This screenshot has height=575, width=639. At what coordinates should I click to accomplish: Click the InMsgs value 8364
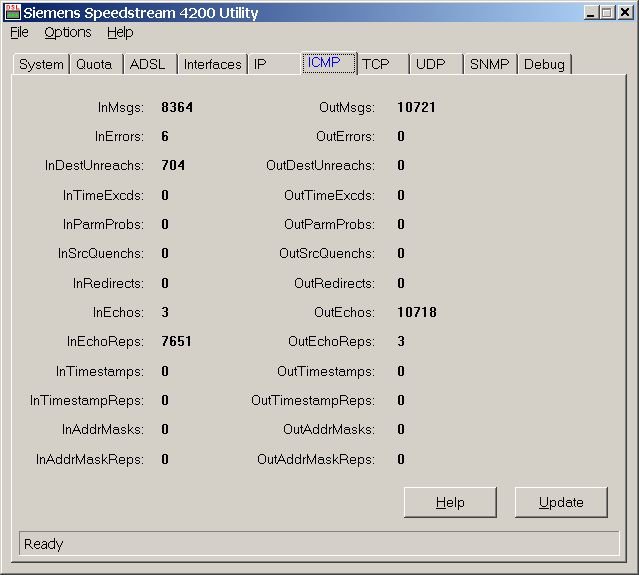177,107
